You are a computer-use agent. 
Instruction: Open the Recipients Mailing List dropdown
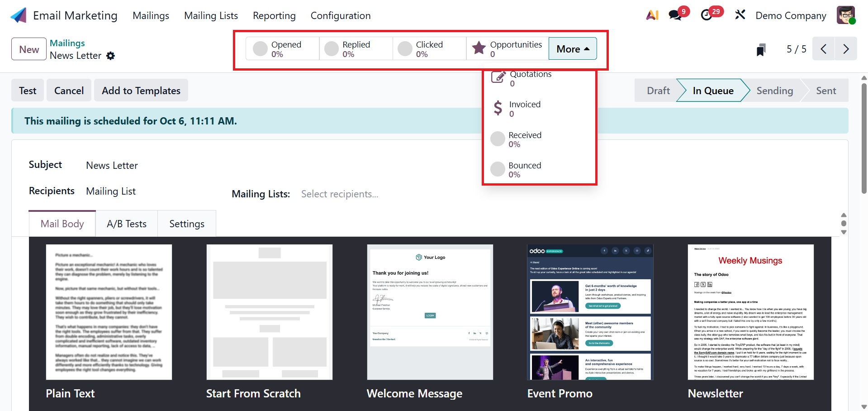click(111, 191)
